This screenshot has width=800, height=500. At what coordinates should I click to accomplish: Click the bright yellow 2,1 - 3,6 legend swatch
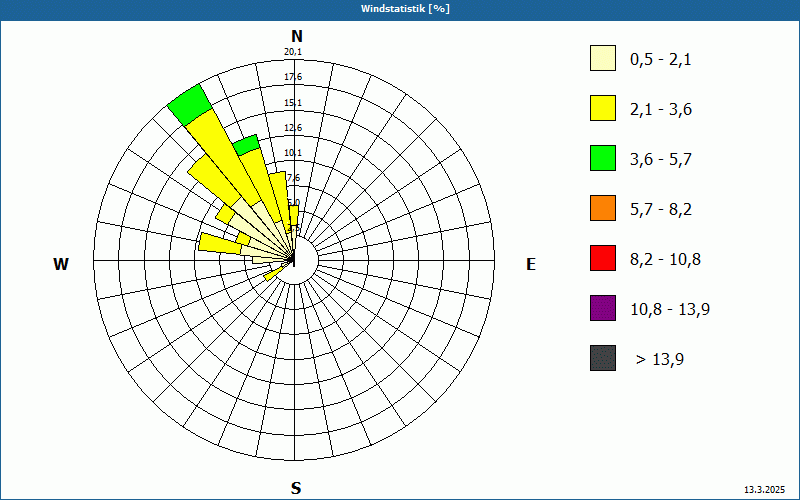tap(603, 108)
